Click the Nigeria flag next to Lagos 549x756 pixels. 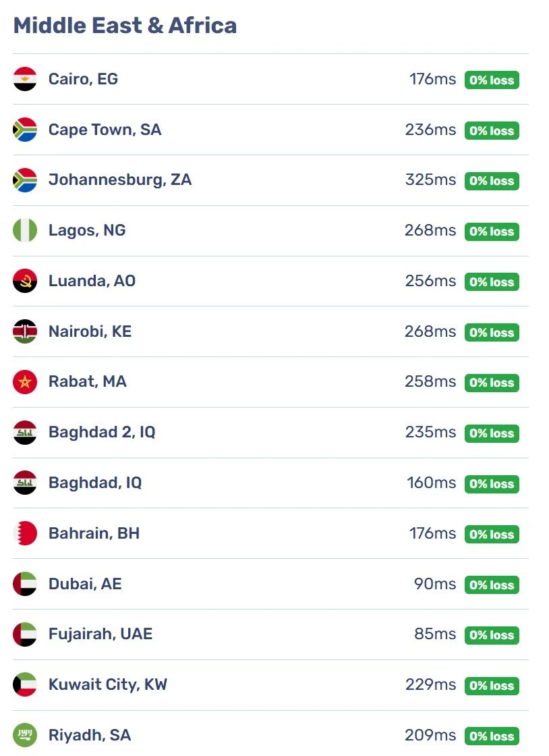pos(24,230)
